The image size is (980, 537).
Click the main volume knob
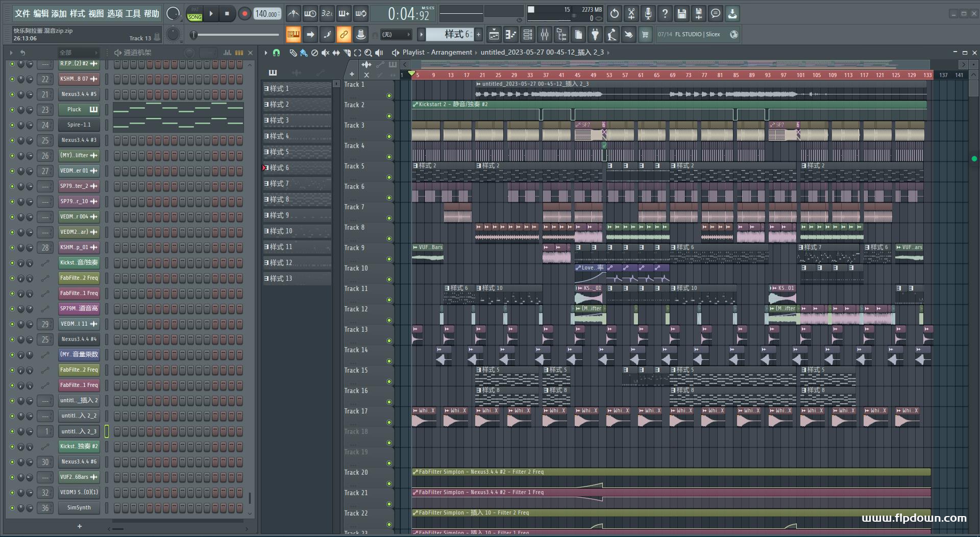[174, 14]
